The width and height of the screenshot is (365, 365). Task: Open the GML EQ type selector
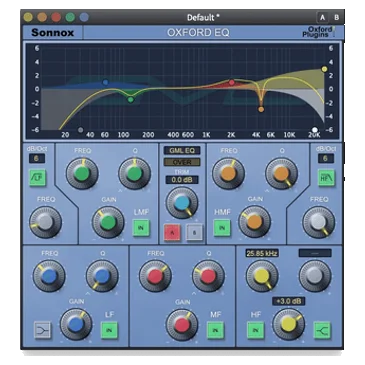pos(182,150)
